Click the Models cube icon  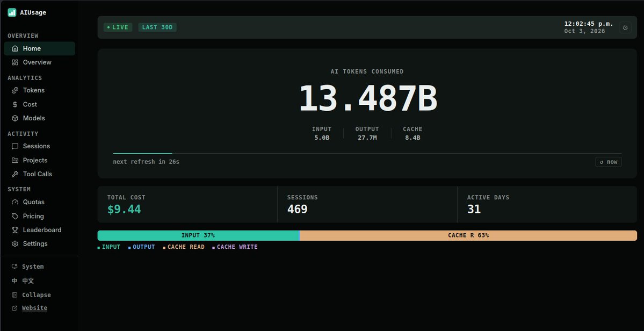coord(15,118)
